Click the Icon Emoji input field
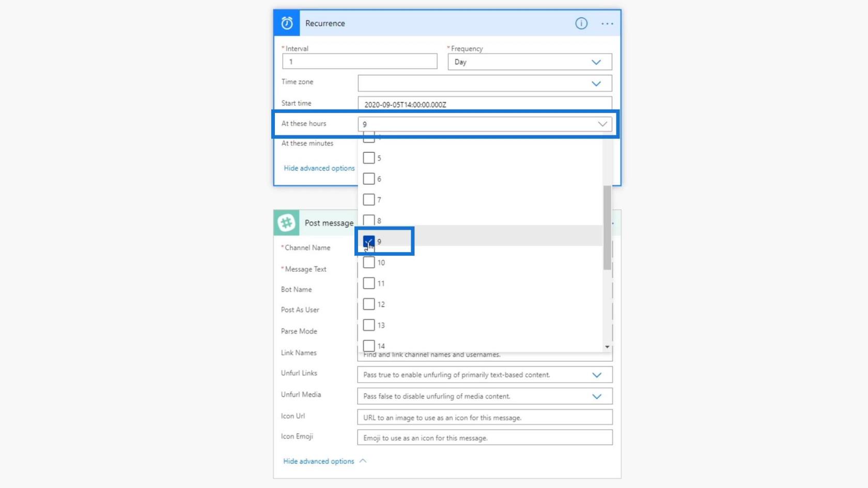This screenshot has width=868, height=488. click(x=485, y=437)
